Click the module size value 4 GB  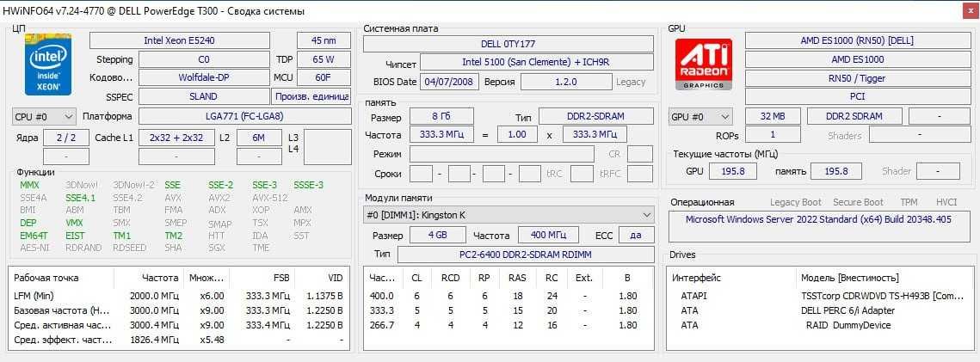click(437, 236)
